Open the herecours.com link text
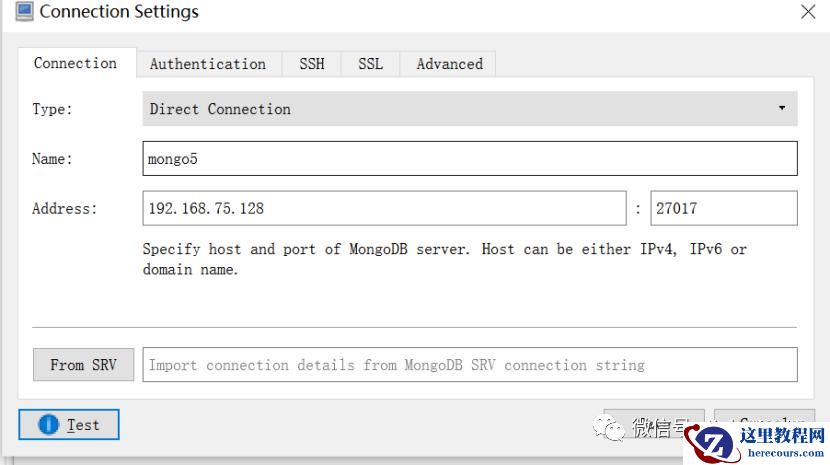Image resolution: width=830 pixels, height=465 pixels. tap(785, 452)
